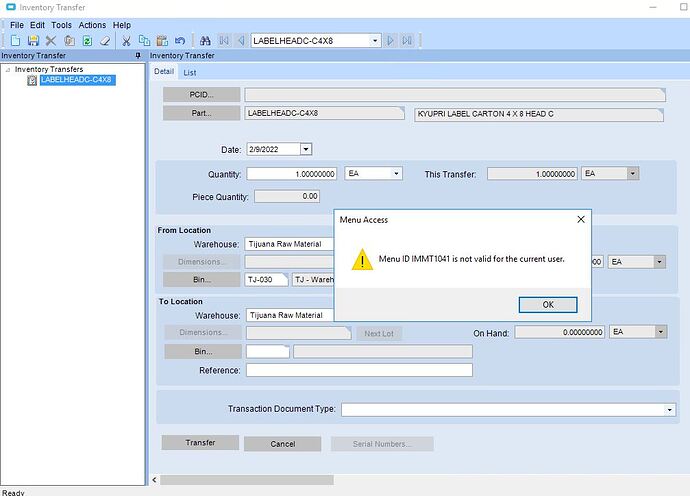Open the This Transfer unit EA dropdown

click(632, 173)
